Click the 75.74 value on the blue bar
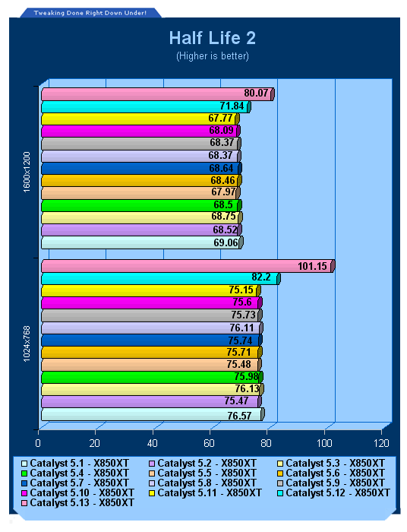This screenshot has width=407, height=532. click(240, 340)
